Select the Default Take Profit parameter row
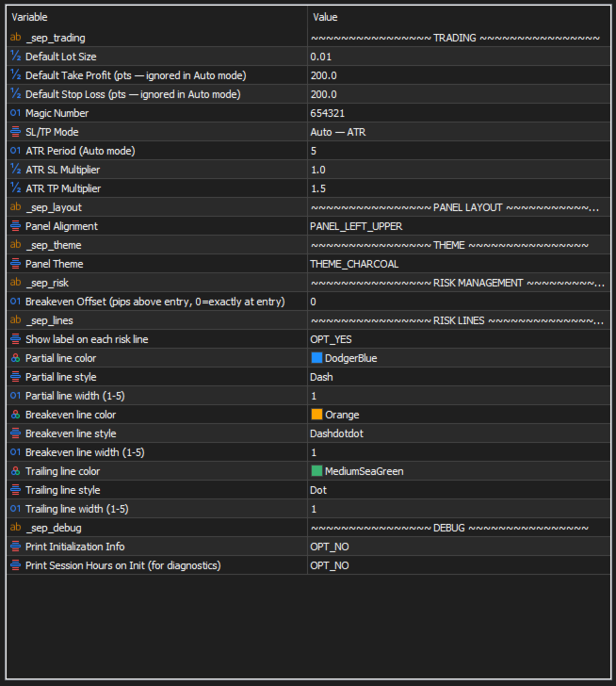The height and width of the screenshot is (686, 616). coord(133,75)
